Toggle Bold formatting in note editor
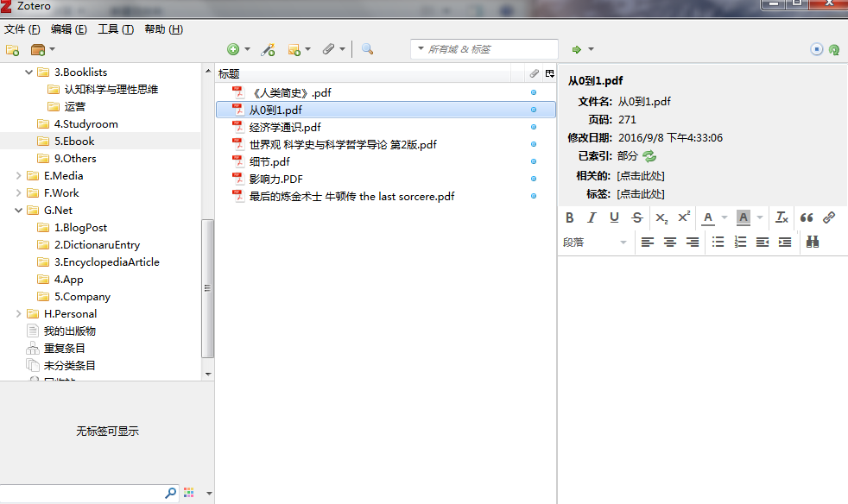848x504 pixels. click(x=569, y=217)
